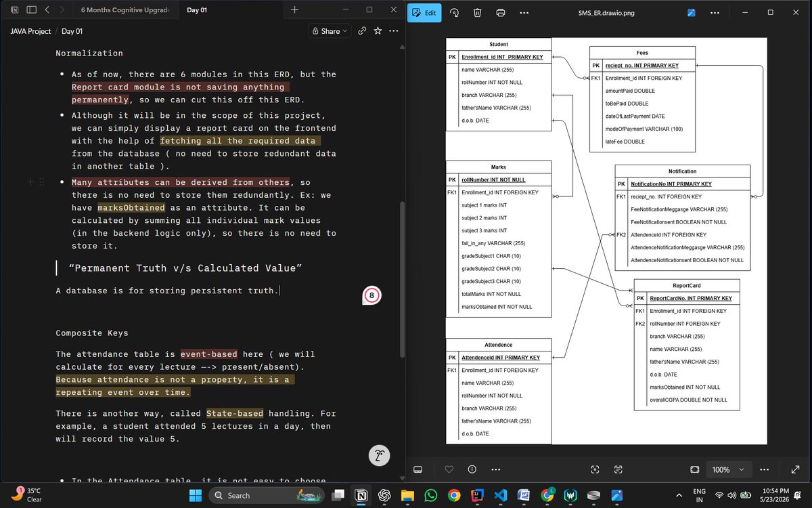Open Photos toolbar See more three-dot menu
This screenshot has height=508, width=812.
pos(524,12)
